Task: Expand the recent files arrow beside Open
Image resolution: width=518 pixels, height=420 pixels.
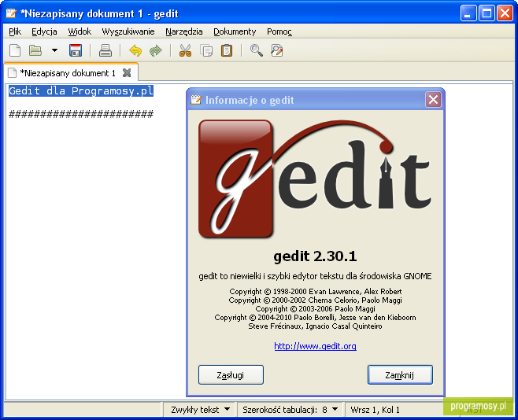Action: [54, 50]
